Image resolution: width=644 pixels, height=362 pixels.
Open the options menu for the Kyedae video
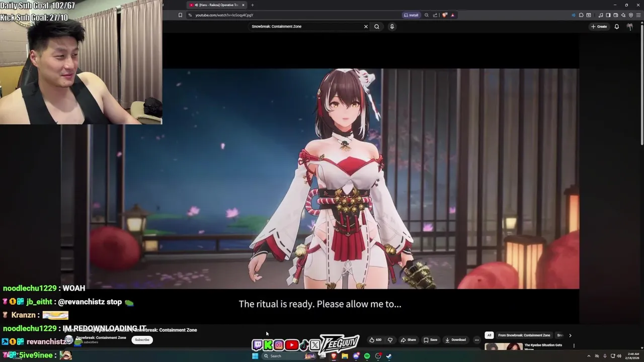click(574, 346)
